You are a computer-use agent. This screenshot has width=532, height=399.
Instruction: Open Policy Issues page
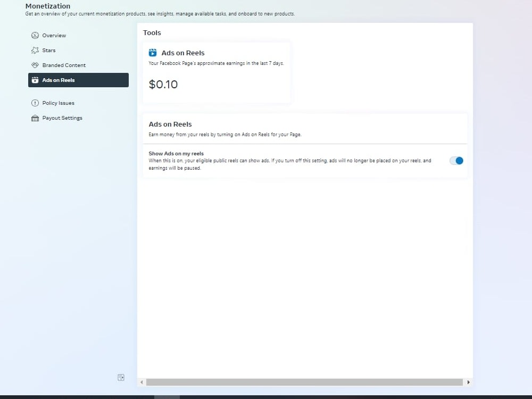tap(78, 103)
